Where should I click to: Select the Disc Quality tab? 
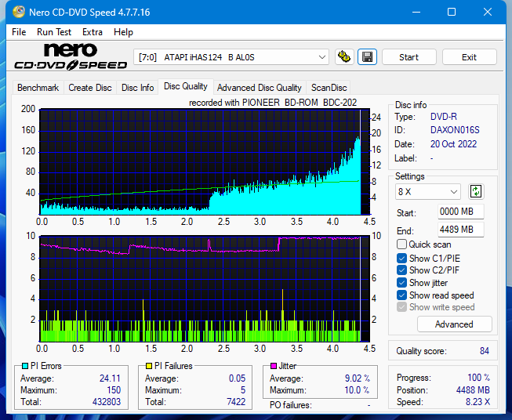pyautogui.click(x=186, y=86)
